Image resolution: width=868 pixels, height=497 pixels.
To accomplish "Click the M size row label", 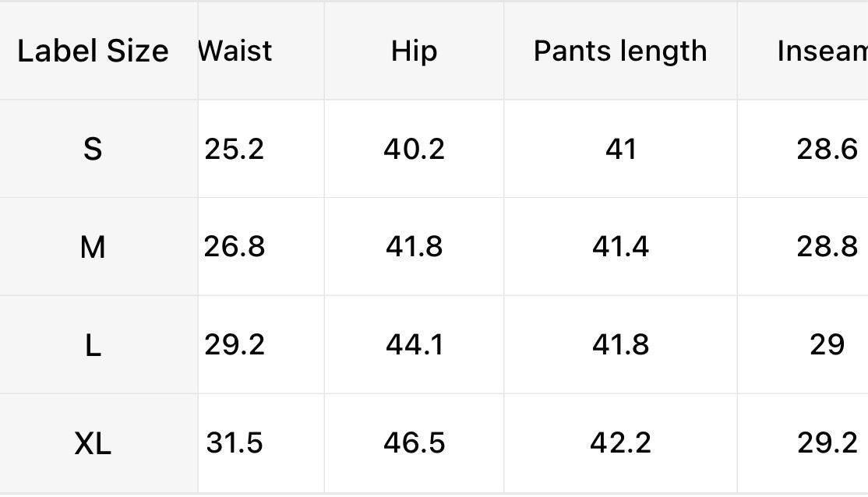I will pyautogui.click(x=93, y=247).
